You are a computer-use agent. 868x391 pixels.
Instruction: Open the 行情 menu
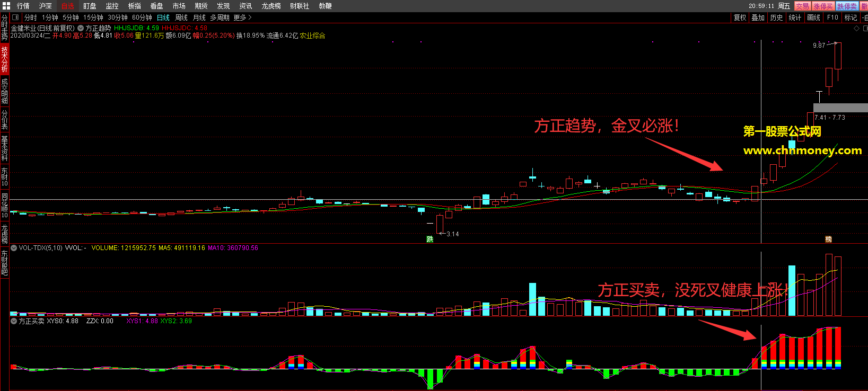tap(23, 6)
